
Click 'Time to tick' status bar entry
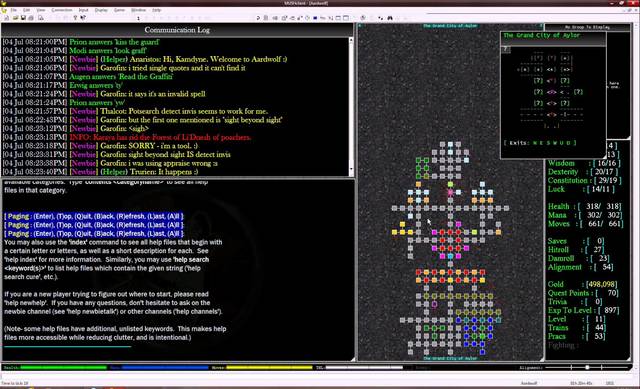[15, 383]
